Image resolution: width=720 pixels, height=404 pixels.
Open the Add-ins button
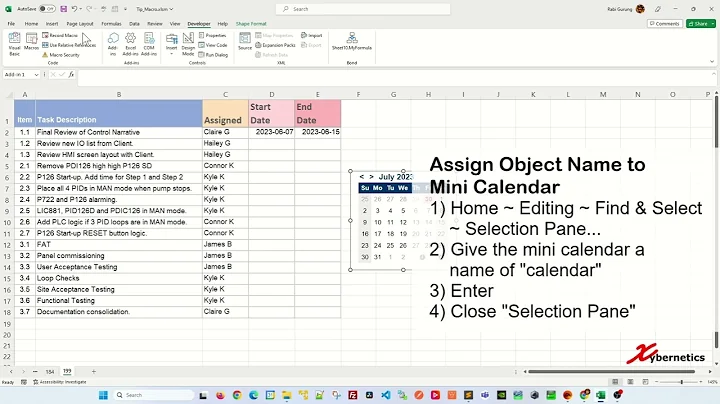(112, 44)
